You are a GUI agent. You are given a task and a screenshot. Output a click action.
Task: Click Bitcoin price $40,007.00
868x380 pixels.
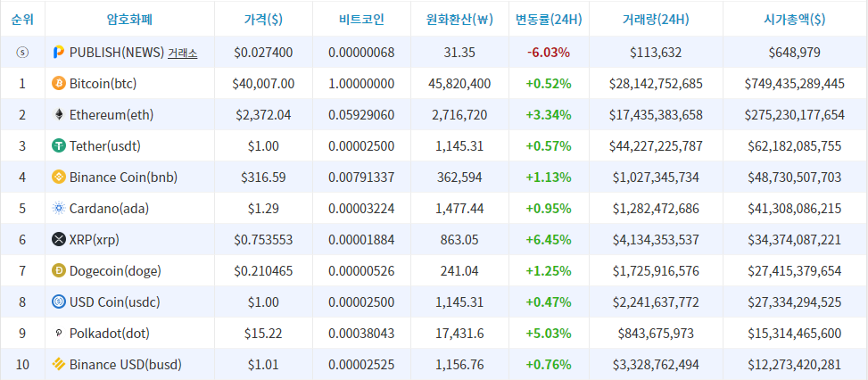point(263,84)
